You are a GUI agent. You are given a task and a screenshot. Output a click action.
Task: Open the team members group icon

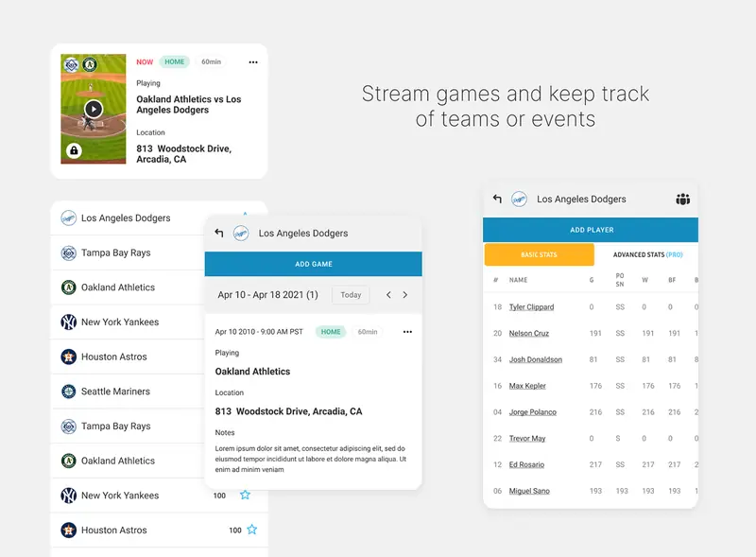(682, 199)
